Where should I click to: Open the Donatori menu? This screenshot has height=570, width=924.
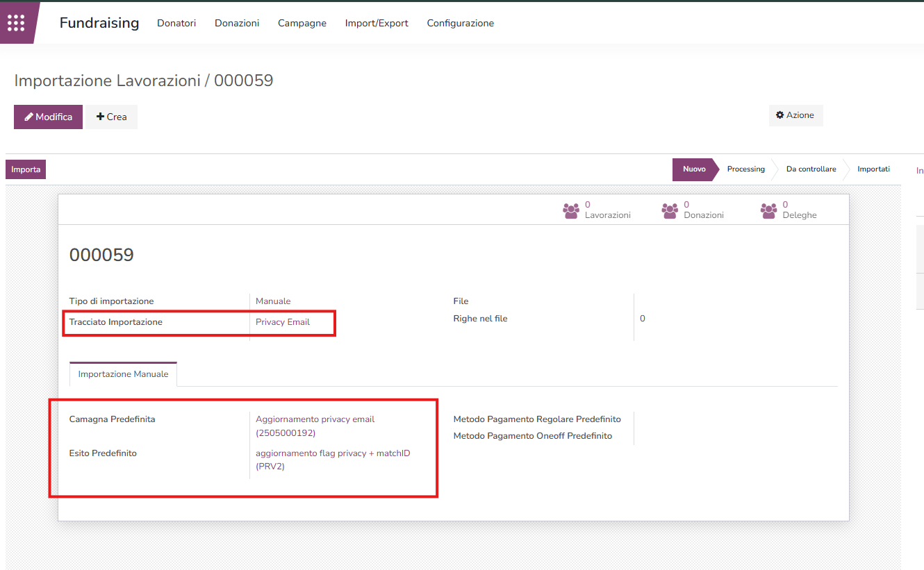coord(176,23)
